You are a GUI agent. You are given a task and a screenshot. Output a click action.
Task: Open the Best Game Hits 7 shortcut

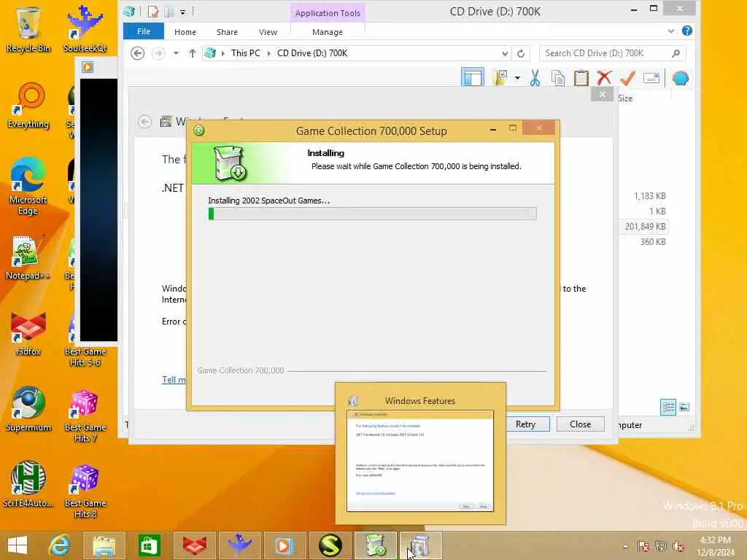85,416
